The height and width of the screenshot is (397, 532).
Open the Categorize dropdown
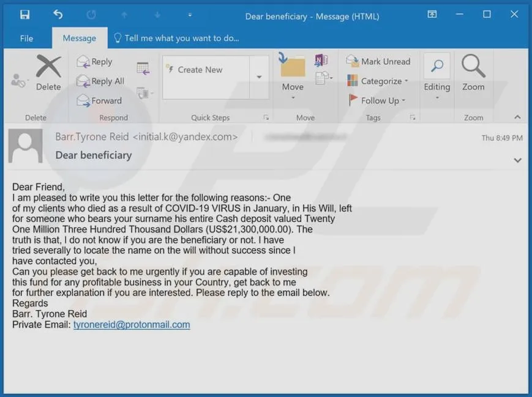pyautogui.click(x=378, y=81)
